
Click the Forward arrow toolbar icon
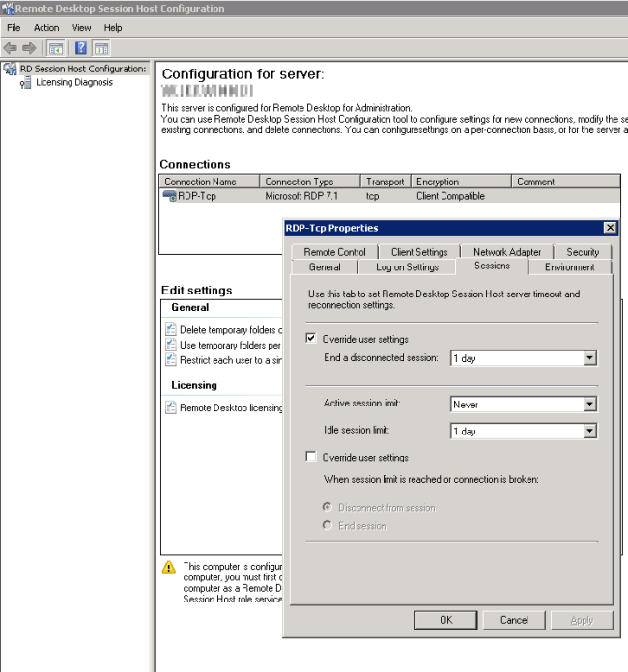29,48
